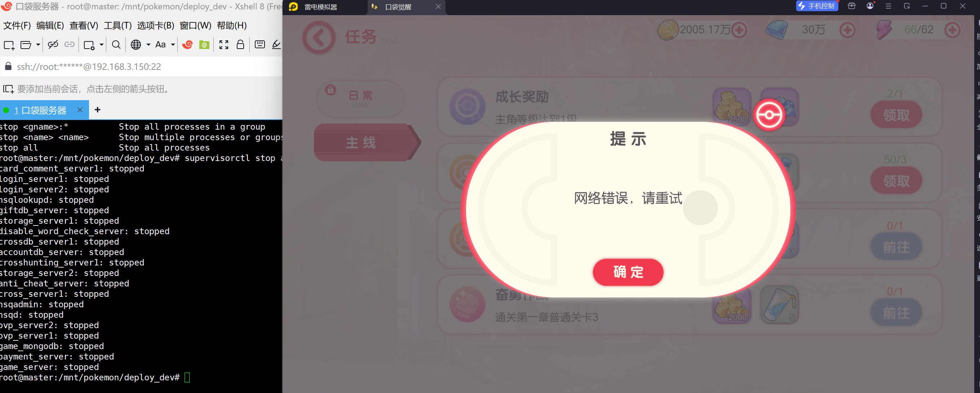Image resolution: width=980 pixels, height=393 pixels.
Task: Open the font size Aa dropdown
Action: [173, 45]
